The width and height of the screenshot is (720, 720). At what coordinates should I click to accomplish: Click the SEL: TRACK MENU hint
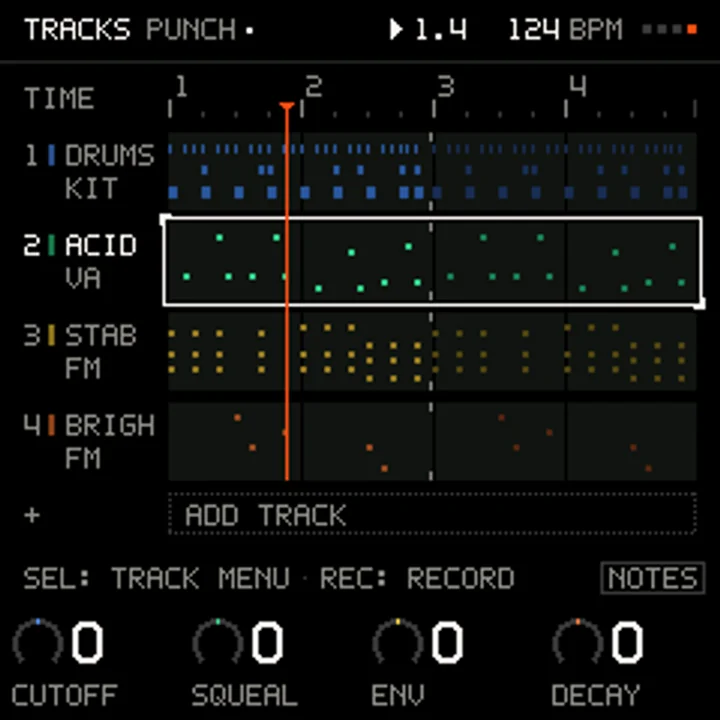157,578
